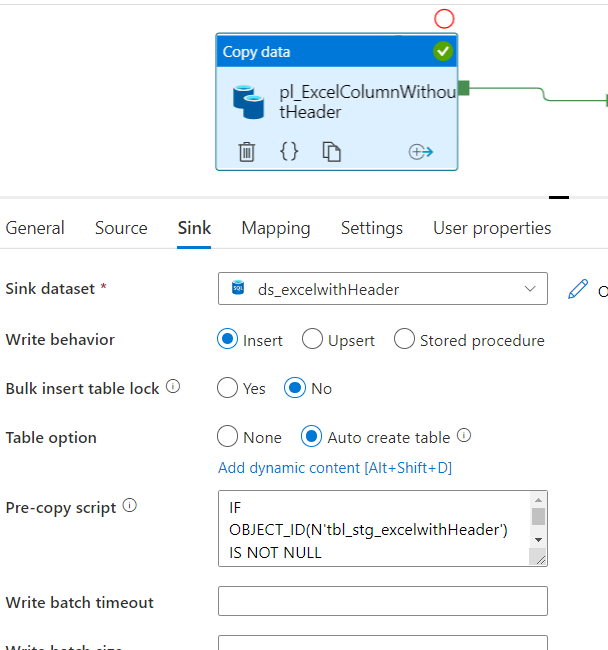This screenshot has width=608, height=650.
Task: View activity JSON code with braces icon
Action: pos(289,151)
